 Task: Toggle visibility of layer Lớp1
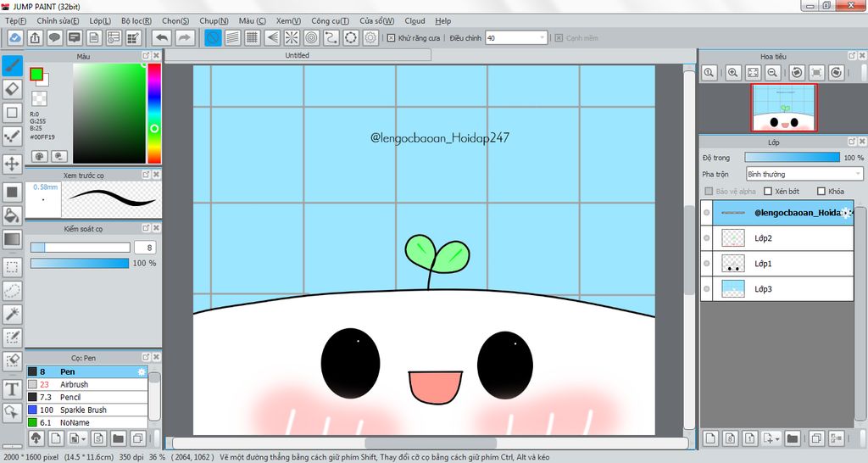point(707,264)
